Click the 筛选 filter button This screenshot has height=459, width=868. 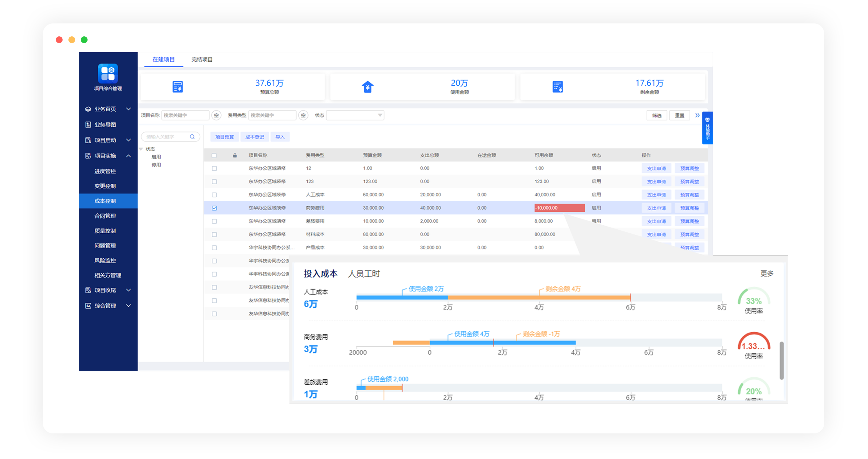(x=656, y=115)
